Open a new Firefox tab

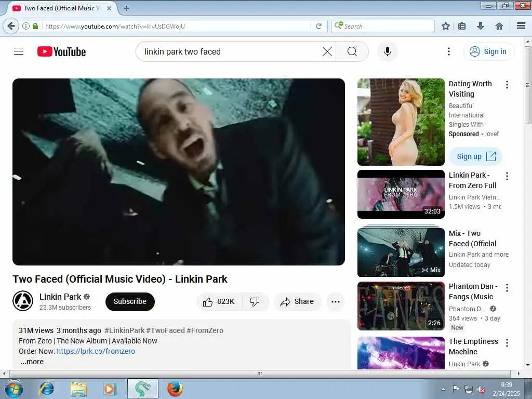tap(126, 8)
